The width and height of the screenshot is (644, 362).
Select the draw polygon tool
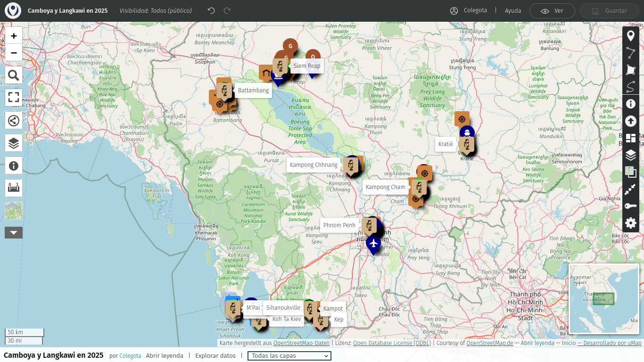[630, 70]
